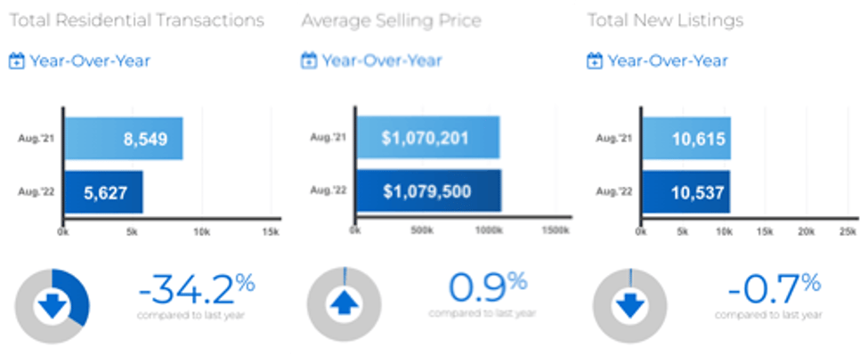Open Year-Over-Year link for residential transactions
868x355 pixels.
tap(90, 61)
